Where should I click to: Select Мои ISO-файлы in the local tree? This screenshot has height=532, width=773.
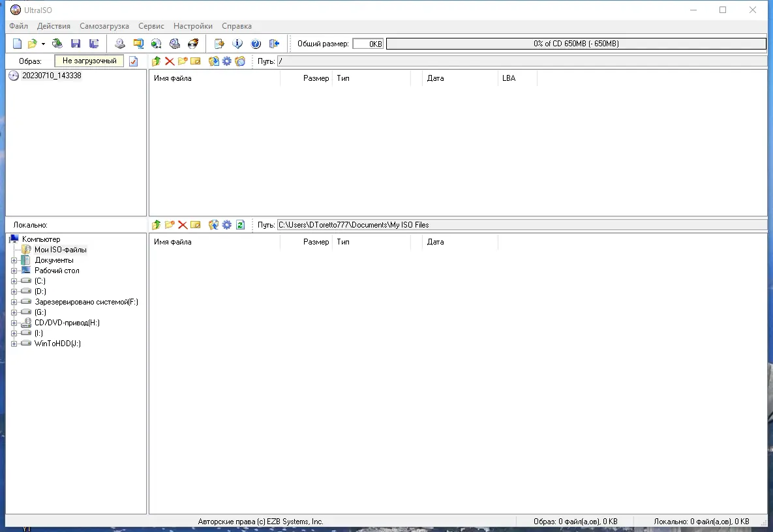[x=60, y=250]
